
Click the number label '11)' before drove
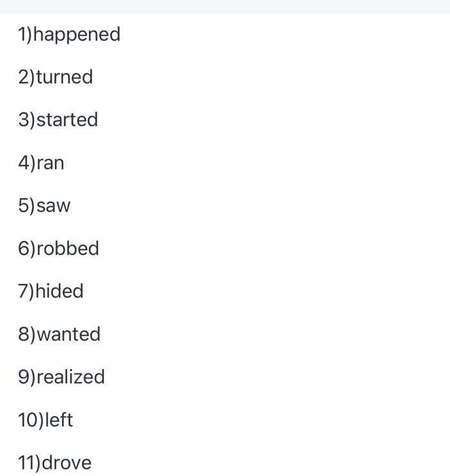[29, 462]
